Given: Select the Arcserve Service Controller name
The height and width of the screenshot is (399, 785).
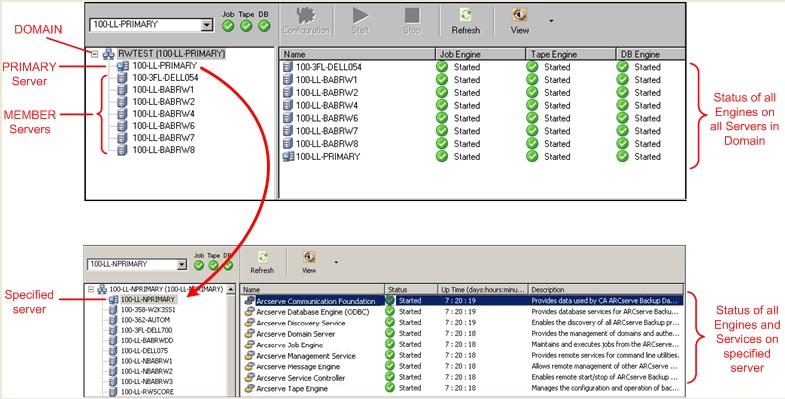Looking at the screenshot, I should coord(300,378).
